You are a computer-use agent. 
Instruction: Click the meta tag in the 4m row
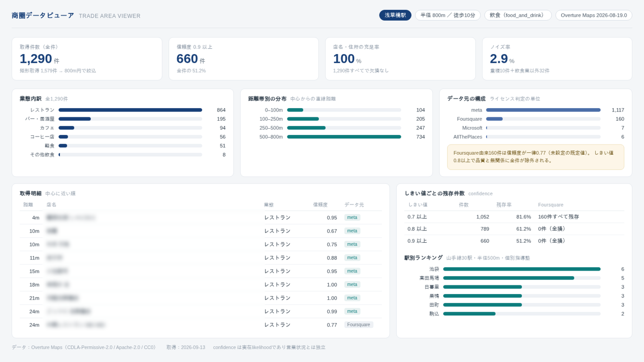pos(352,217)
